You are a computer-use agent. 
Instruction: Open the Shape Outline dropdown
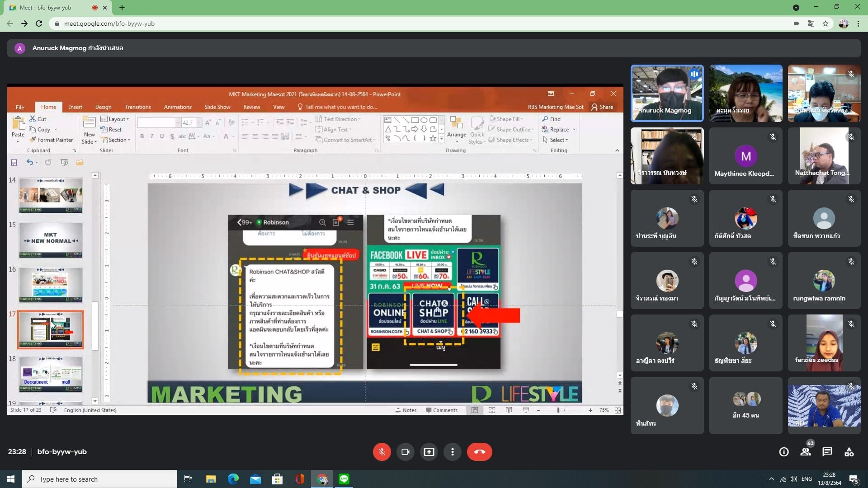[x=511, y=129]
